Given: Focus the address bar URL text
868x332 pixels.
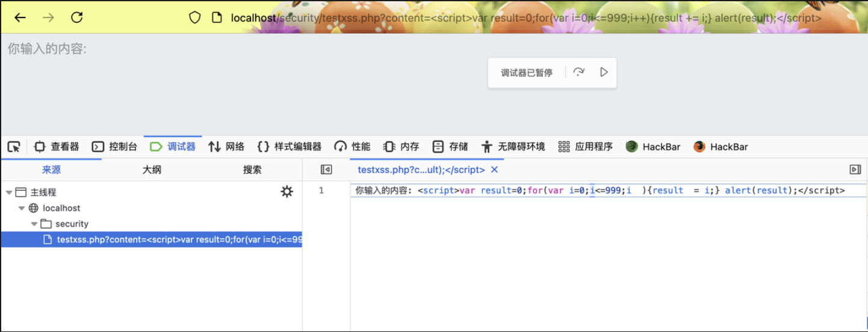Looking at the screenshot, I should pyautogui.click(x=526, y=18).
